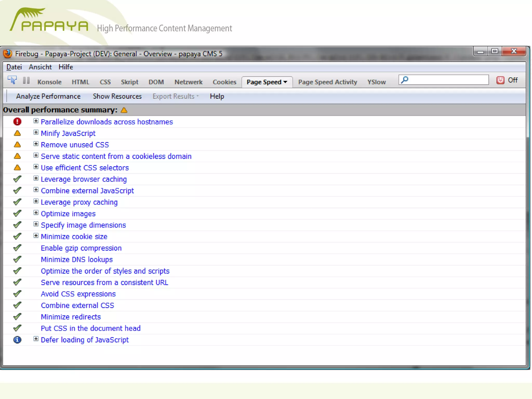Viewport: 532px width, 399px height.
Task: Expand the Leverage browser caching rule
Action: pos(36,178)
